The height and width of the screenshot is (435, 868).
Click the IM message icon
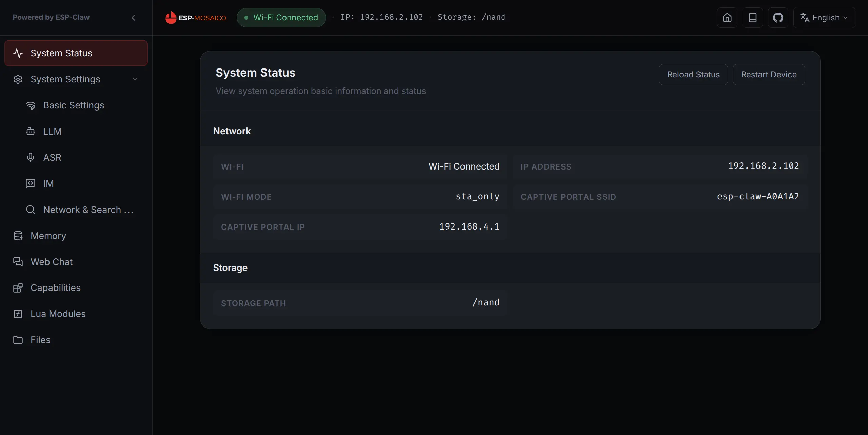tap(31, 184)
